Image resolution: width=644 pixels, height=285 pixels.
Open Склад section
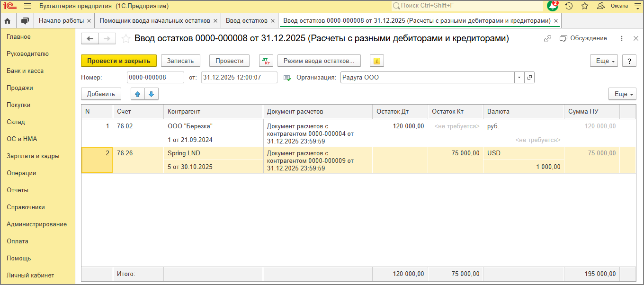(x=16, y=122)
